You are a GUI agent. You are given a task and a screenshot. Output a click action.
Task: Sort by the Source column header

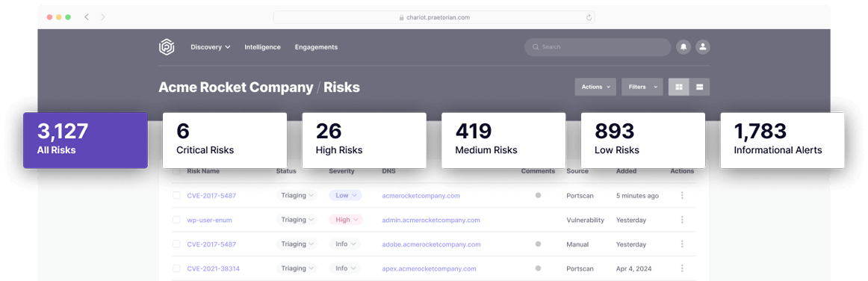click(577, 171)
